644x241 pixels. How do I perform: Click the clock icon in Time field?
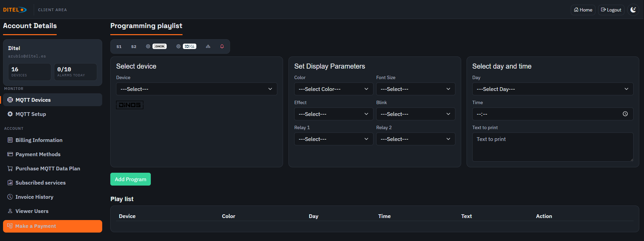click(625, 114)
